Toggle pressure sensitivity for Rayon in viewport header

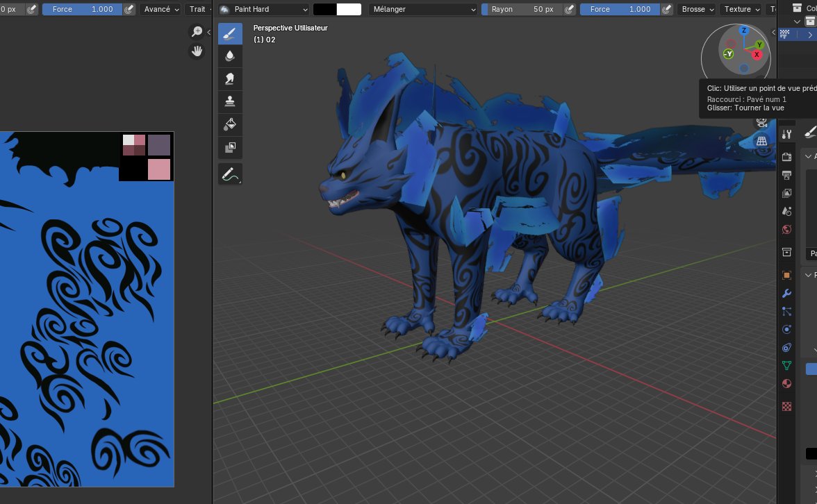(570, 10)
